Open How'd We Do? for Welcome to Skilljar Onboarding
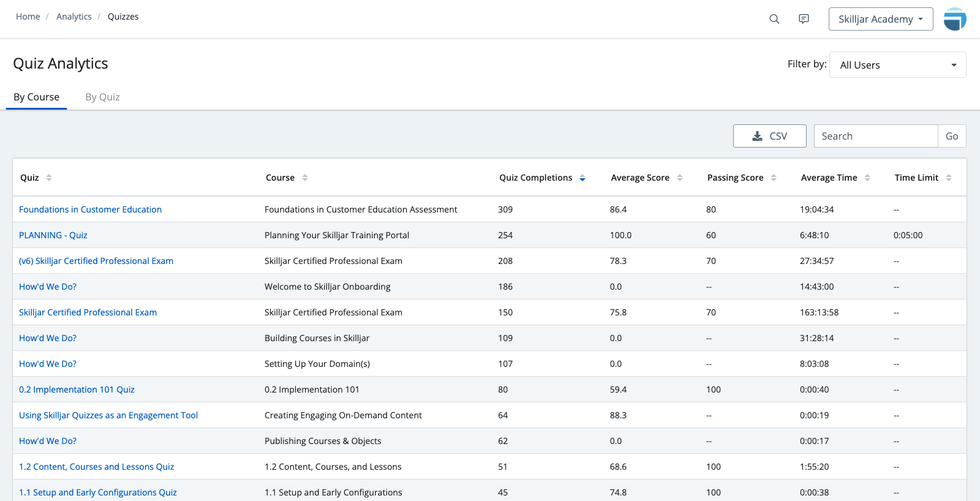980x501 pixels. (48, 287)
